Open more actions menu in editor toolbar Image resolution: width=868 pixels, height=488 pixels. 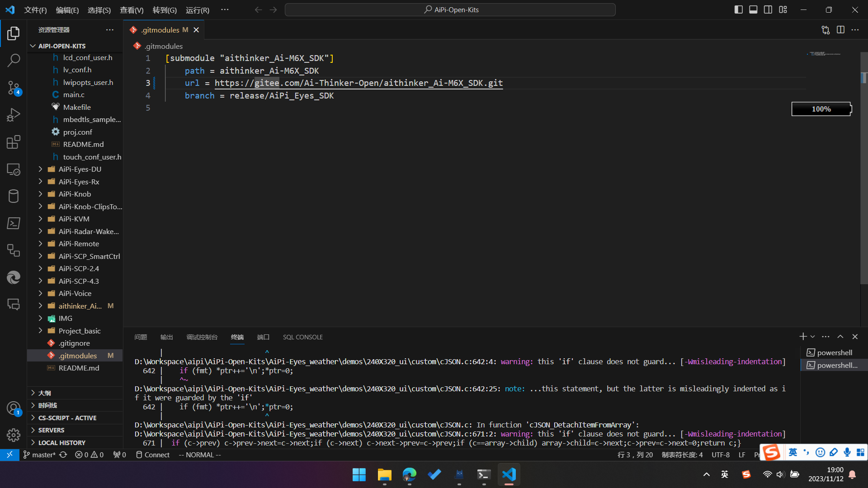[x=855, y=30]
